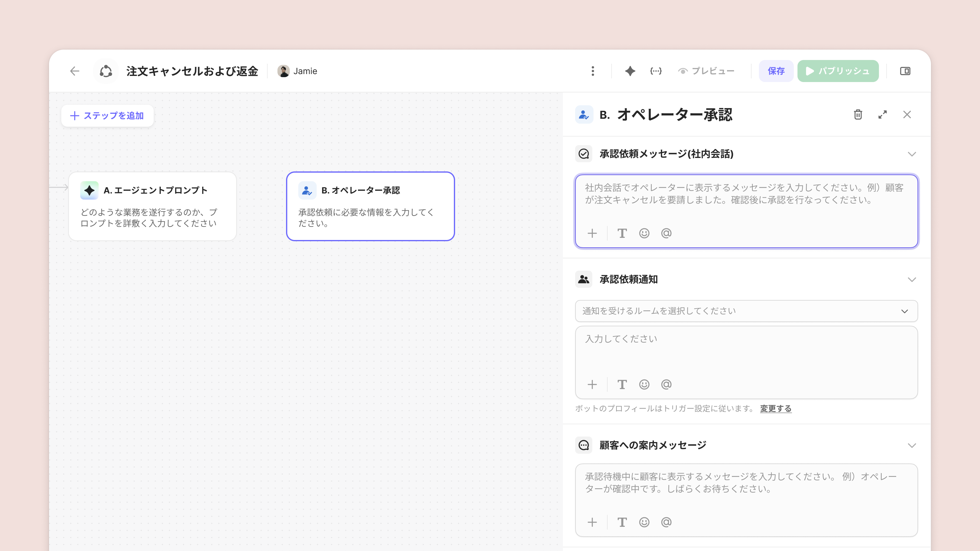Click mention @ icon in 社内会話 message box
The image size is (980, 551).
(666, 233)
